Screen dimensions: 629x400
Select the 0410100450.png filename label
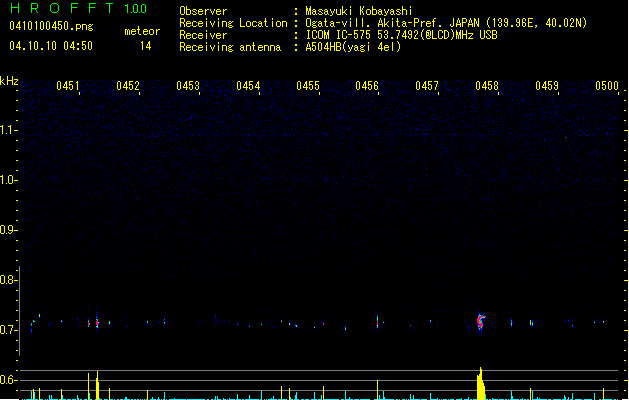point(49,27)
